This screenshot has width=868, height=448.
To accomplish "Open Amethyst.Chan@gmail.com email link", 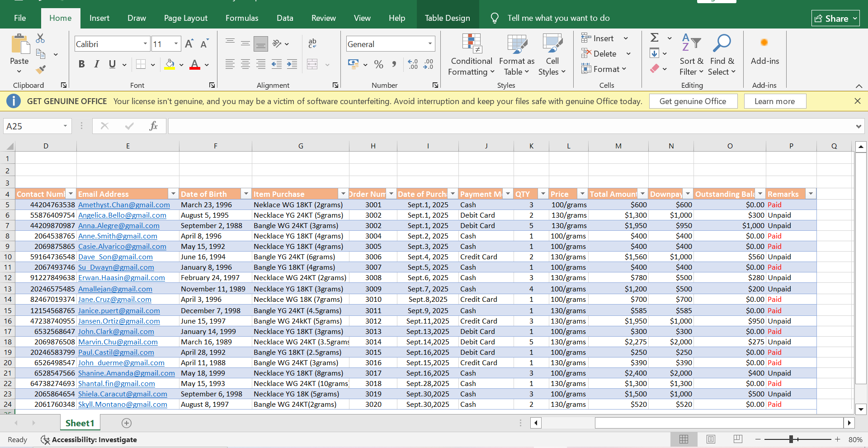I will (124, 205).
